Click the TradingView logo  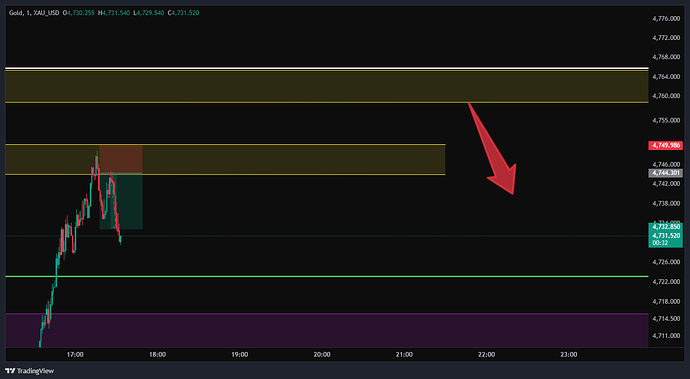(x=29, y=371)
